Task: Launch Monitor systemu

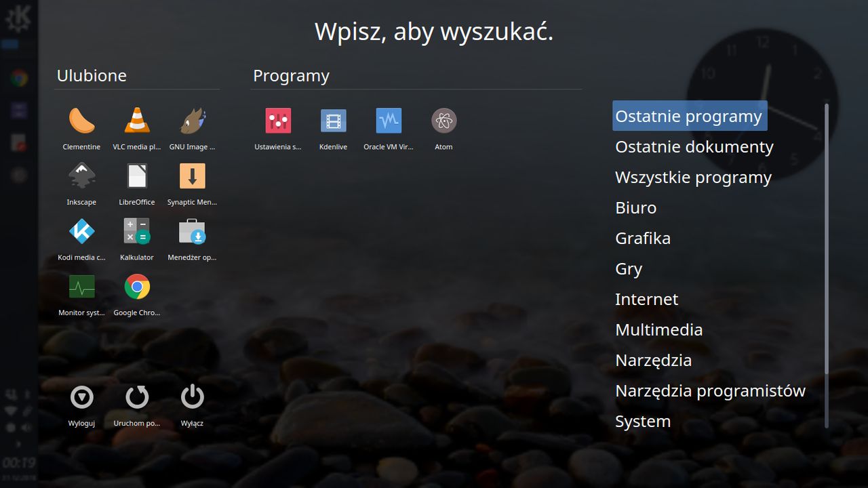Action: 81,287
